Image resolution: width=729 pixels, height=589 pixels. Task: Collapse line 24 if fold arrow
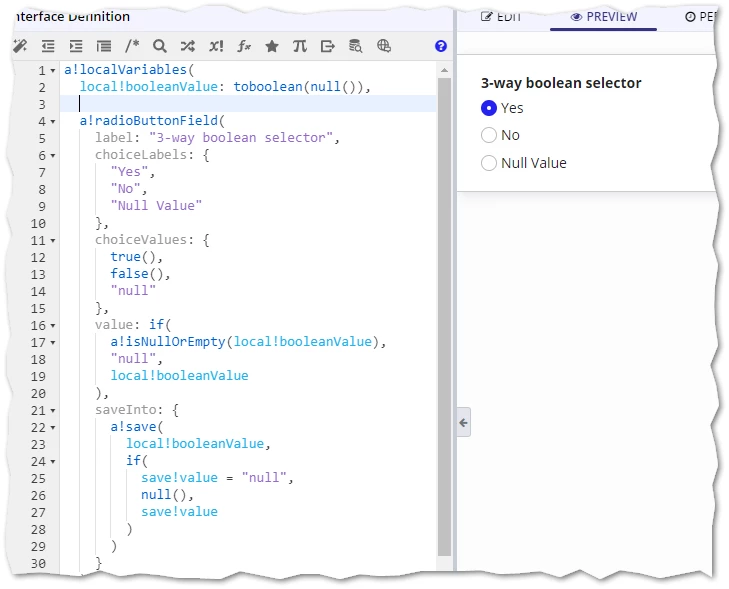point(53,462)
